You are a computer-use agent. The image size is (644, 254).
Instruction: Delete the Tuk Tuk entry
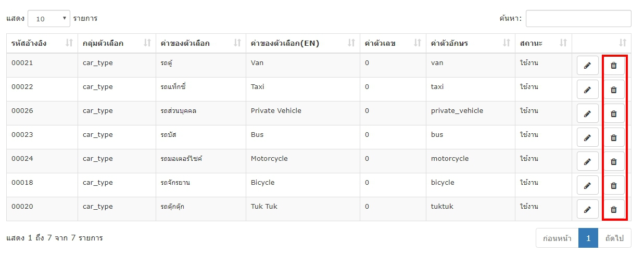pos(613,209)
